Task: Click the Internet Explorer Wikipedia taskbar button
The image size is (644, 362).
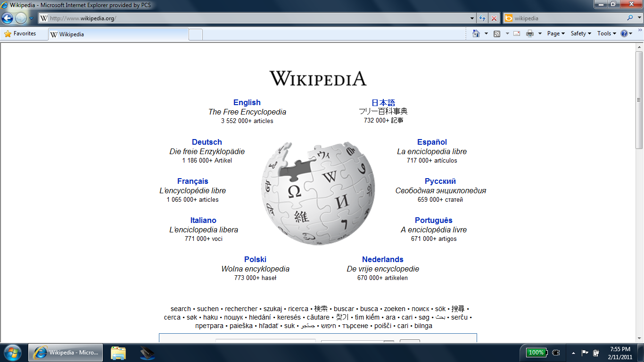Action: 66,353
